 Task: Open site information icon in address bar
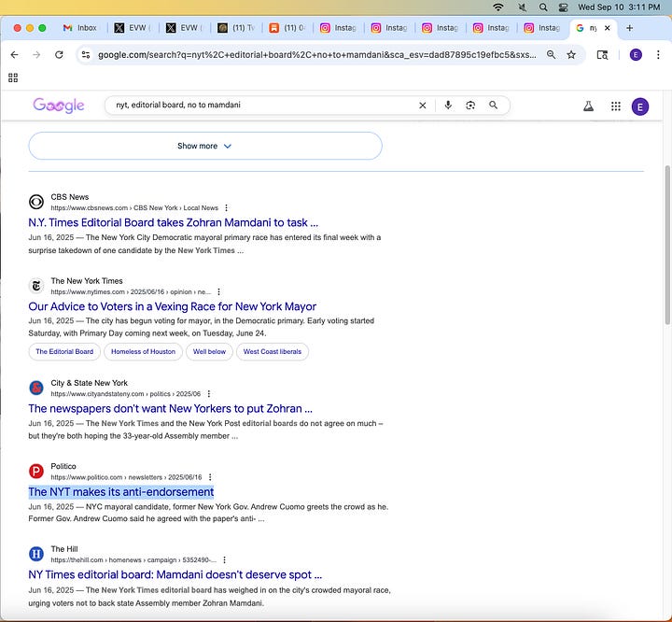[x=86, y=55]
